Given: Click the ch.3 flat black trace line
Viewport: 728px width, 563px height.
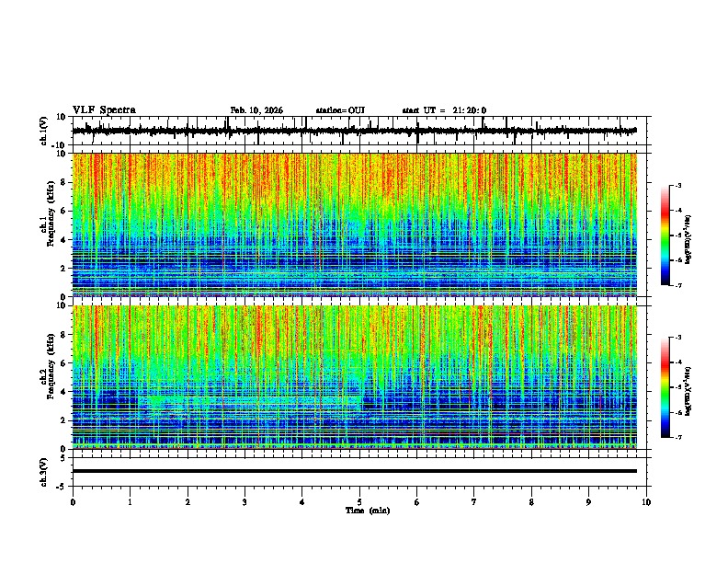Looking at the screenshot, I should [355, 471].
